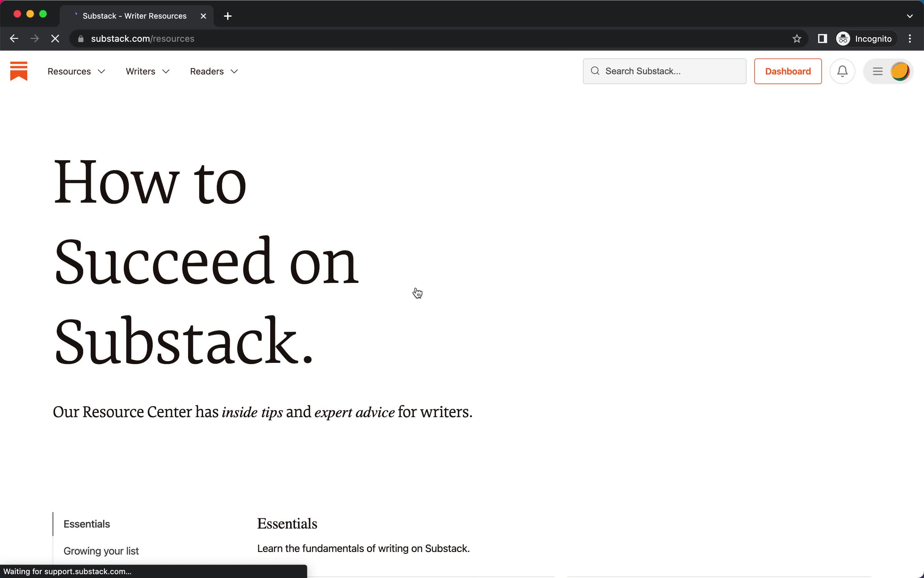This screenshot has height=578, width=924.
Task: Toggle the browser side panel icon
Action: (x=822, y=39)
